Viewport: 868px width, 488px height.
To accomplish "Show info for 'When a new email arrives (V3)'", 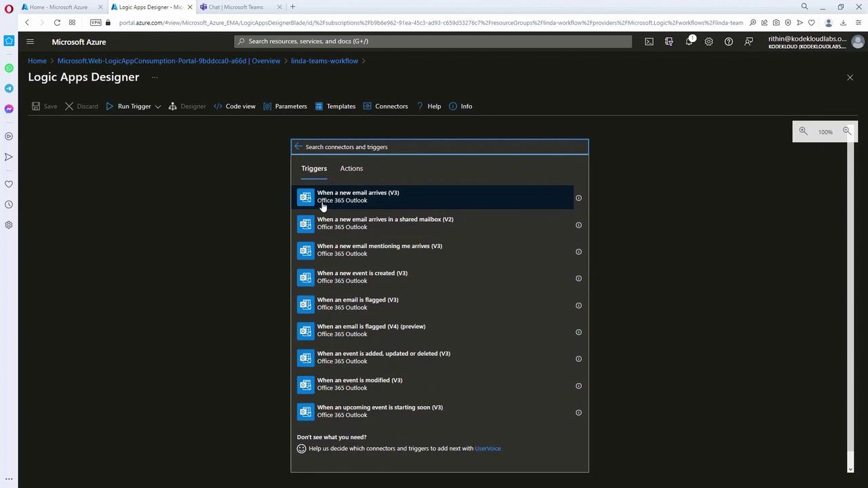I will pyautogui.click(x=578, y=198).
